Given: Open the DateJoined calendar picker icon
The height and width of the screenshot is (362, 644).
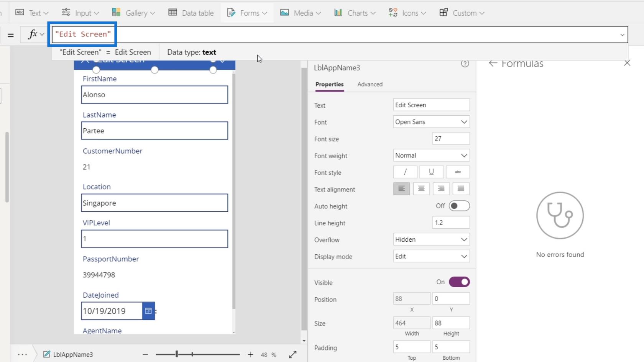Looking at the screenshot, I should coord(148,311).
